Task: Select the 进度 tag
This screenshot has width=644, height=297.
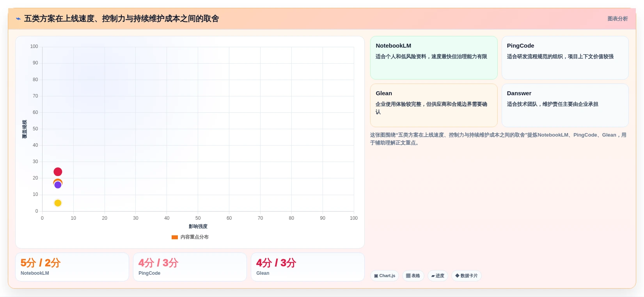Action: pos(438,276)
